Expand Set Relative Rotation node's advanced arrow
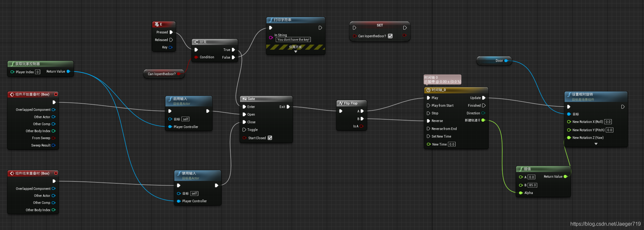Screen dimensions: 644x230 pyautogui.click(x=596, y=144)
